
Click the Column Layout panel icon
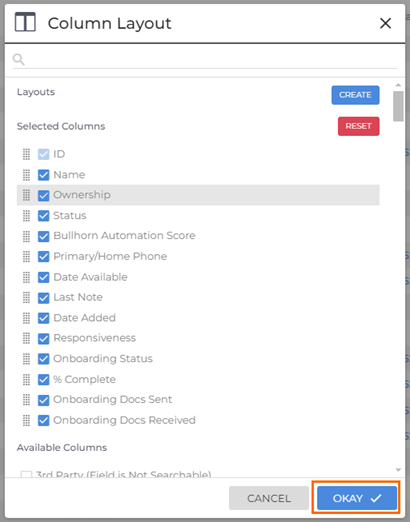pyautogui.click(x=25, y=22)
